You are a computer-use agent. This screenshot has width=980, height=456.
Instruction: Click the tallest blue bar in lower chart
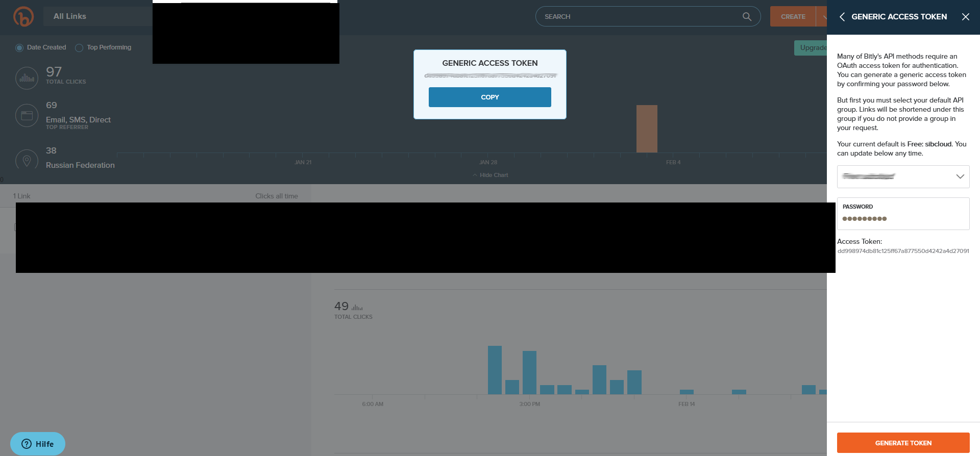click(x=495, y=370)
